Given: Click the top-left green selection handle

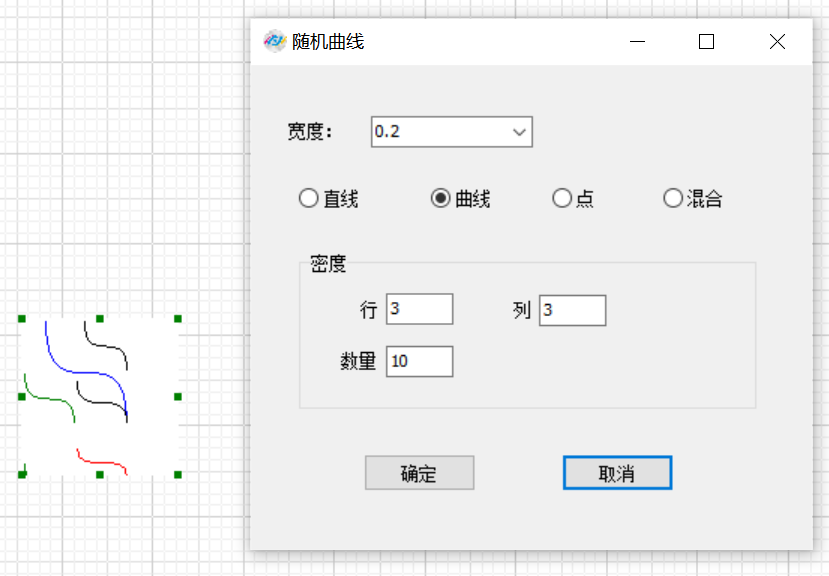Looking at the screenshot, I should pos(22,318).
